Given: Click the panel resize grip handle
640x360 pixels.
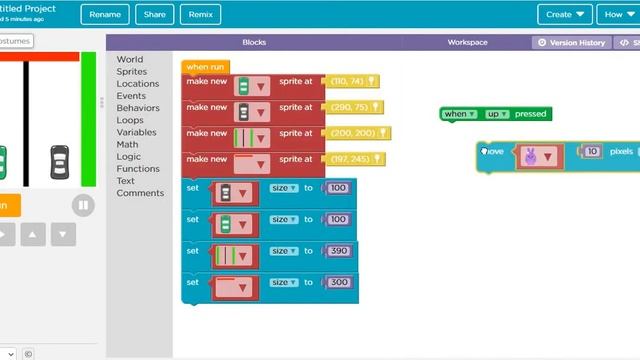Looking at the screenshot, I should click(102, 102).
